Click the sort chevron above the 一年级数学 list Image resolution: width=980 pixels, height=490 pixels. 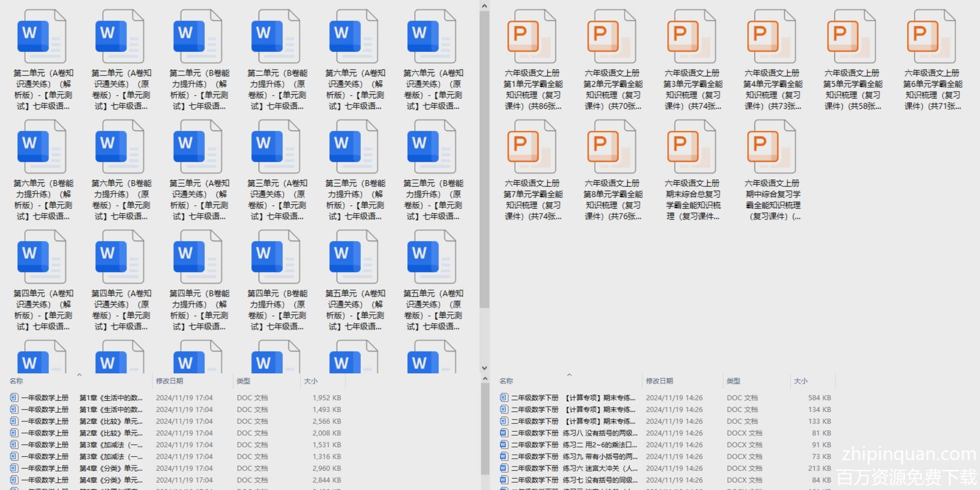79,375
